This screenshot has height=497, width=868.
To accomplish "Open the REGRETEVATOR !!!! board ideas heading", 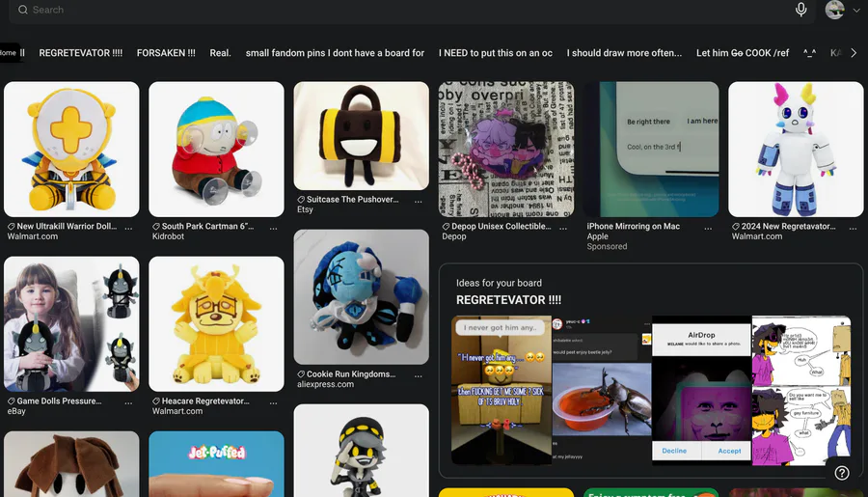I will 508,300.
